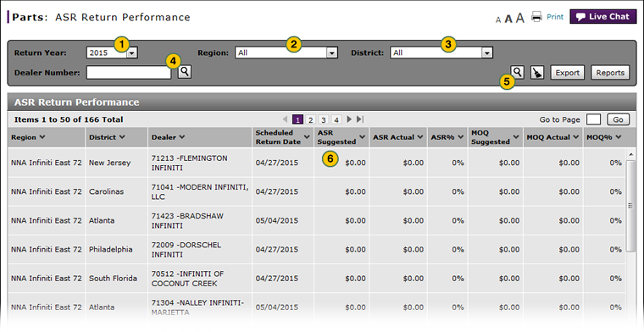This screenshot has height=332, width=644.
Task: Go to page 2 of results
Action: (x=310, y=119)
